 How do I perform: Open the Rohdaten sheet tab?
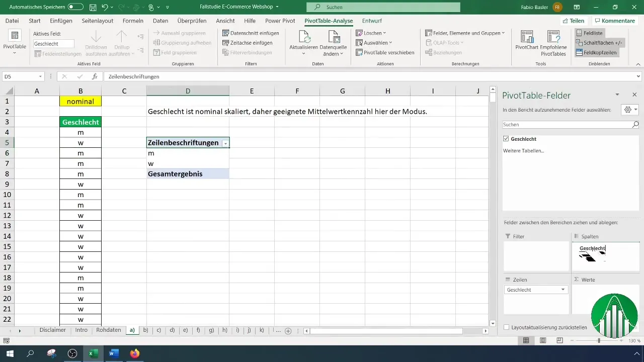pyautogui.click(x=109, y=330)
